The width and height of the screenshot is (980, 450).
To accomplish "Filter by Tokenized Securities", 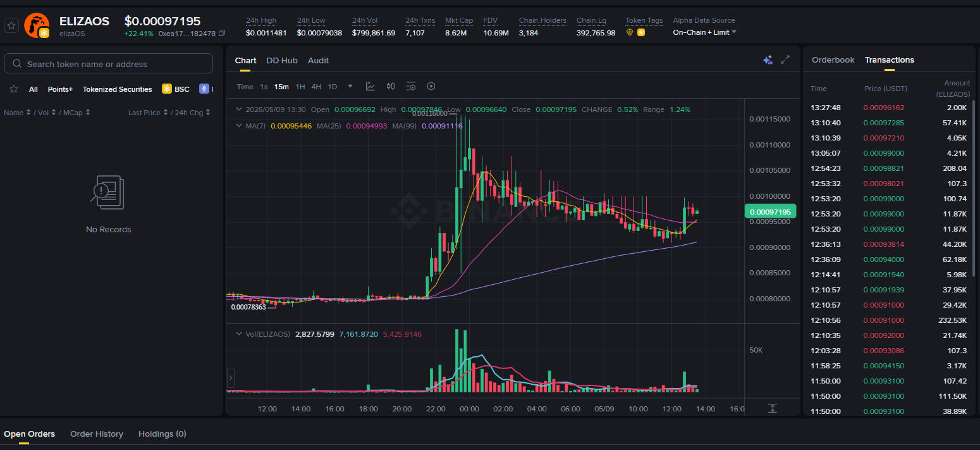I will coord(118,89).
